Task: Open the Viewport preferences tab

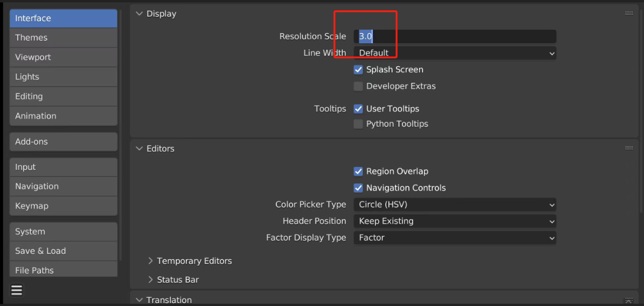Action: pyautogui.click(x=63, y=57)
